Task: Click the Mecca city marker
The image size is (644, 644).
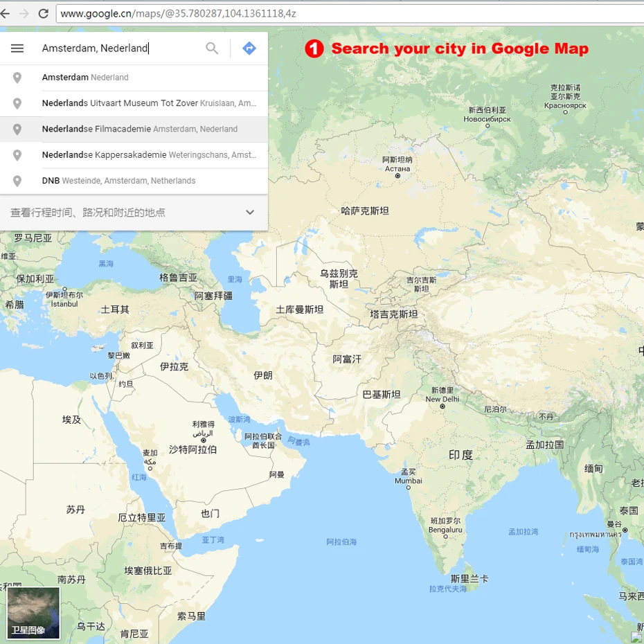Action: (150, 469)
